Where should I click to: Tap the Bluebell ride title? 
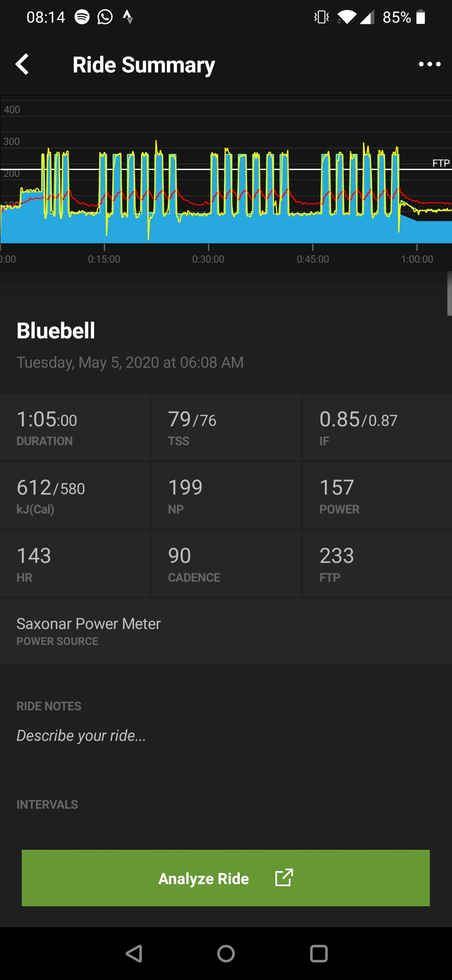[56, 330]
